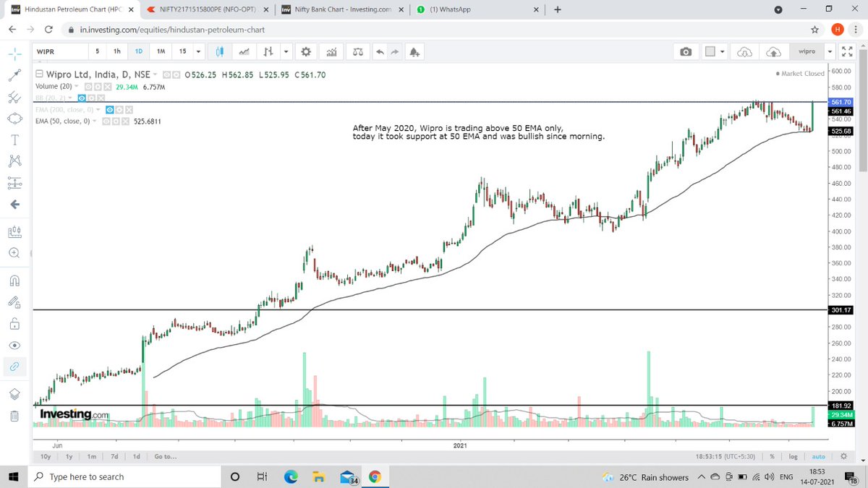Expand the chart style dropdown arrow
The width and height of the screenshot is (868, 488).
(x=286, y=51)
